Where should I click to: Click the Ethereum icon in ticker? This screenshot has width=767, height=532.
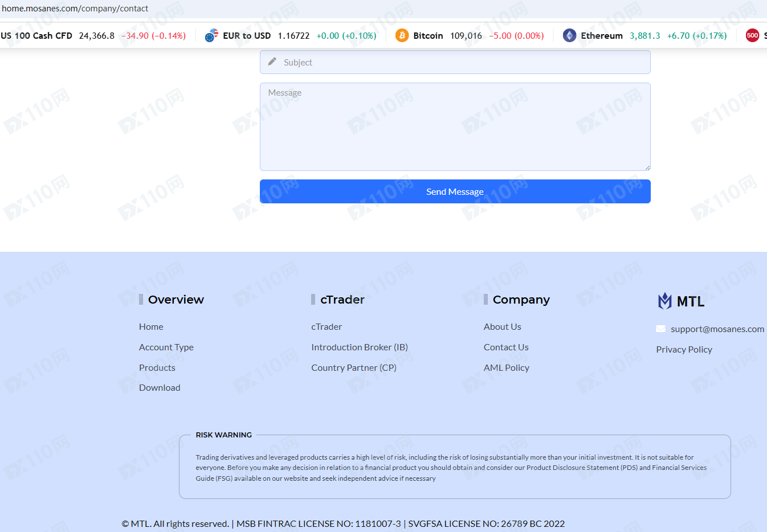[569, 35]
